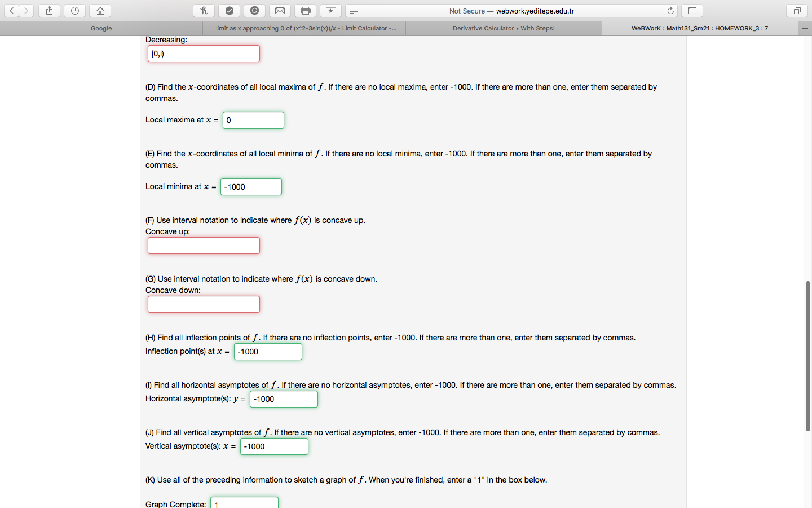Click the Back navigation button
Image resolution: width=812 pixels, height=508 pixels.
[11, 10]
